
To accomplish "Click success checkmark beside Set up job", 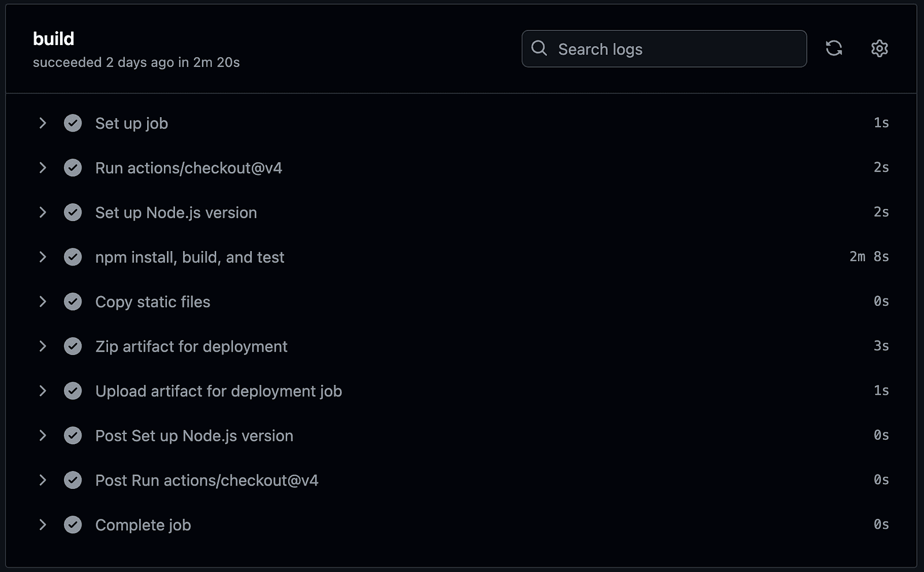I will (x=73, y=123).
